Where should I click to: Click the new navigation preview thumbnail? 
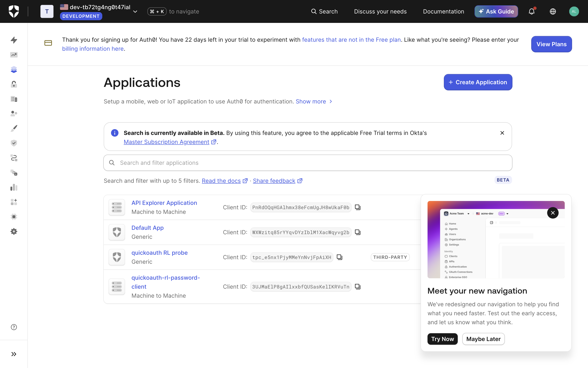(496, 240)
